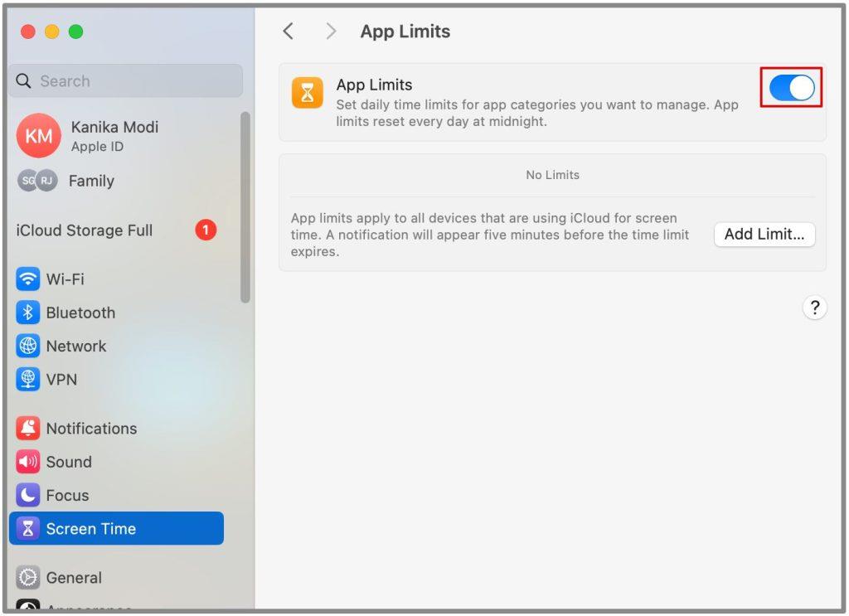Viewport: 849px width, 616px height.
Task: Open Family sharing settings
Action: pos(116,181)
